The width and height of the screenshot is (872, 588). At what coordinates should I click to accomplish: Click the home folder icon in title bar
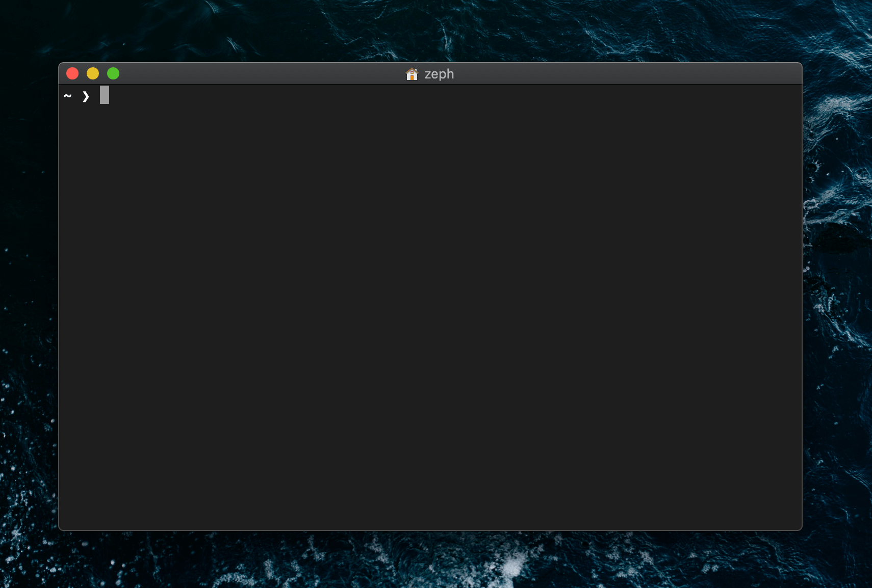(x=412, y=74)
